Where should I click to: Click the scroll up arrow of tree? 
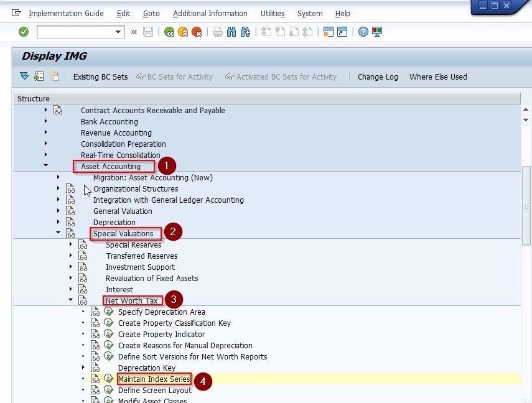point(526,109)
